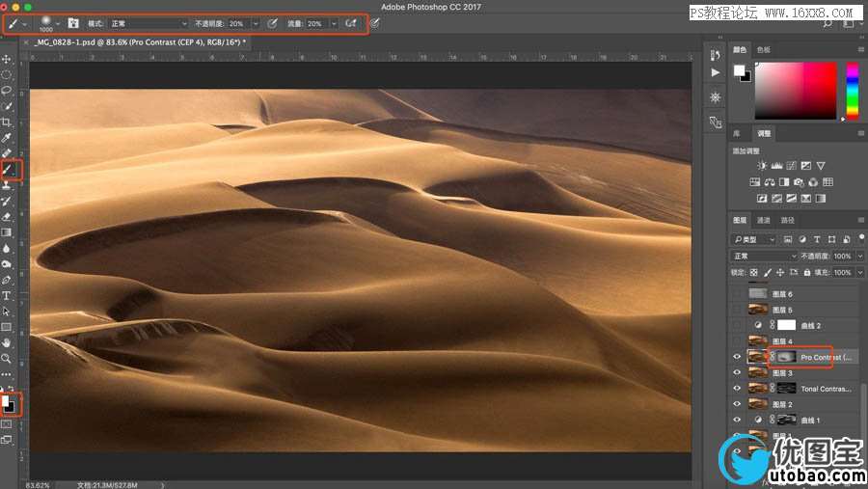Select the Elliptical Marquee tool
Image resolution: width=868 pixels, height=489 pixels.
click(7, 74)
